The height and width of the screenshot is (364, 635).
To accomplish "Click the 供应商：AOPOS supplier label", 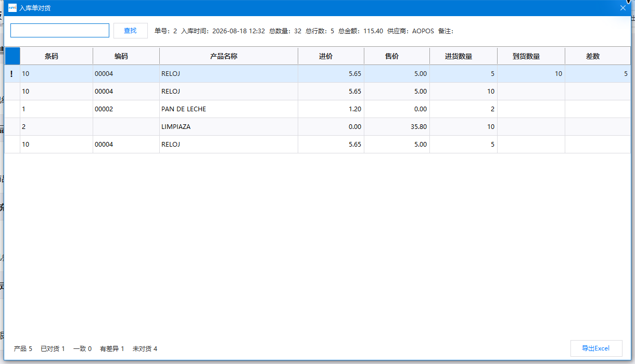I will (x=411, y=31).
